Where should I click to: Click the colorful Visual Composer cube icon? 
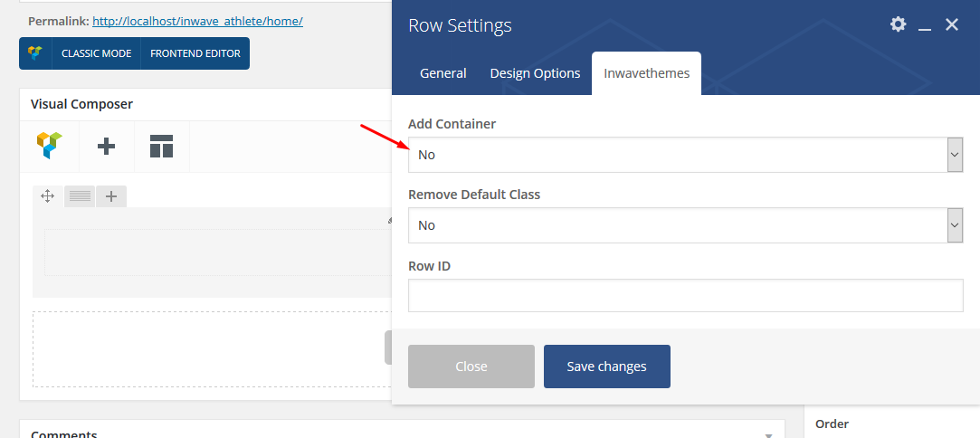50,146
